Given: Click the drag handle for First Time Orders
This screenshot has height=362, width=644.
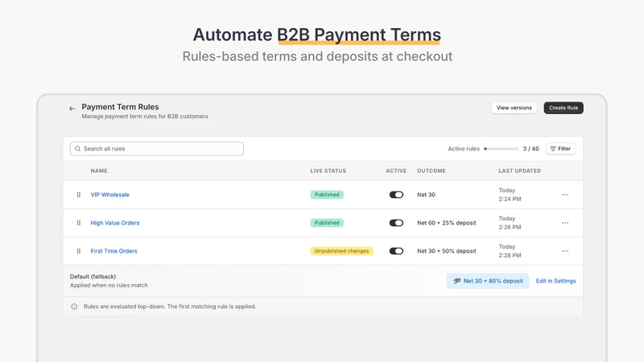Looking at the screenshot, I should [x=78, y=251].
